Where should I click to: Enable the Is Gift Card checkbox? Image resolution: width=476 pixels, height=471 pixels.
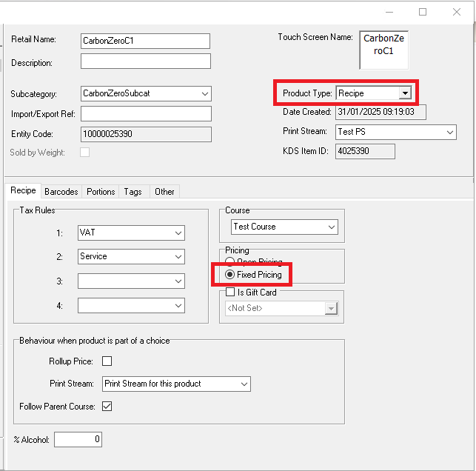point(230,293)
